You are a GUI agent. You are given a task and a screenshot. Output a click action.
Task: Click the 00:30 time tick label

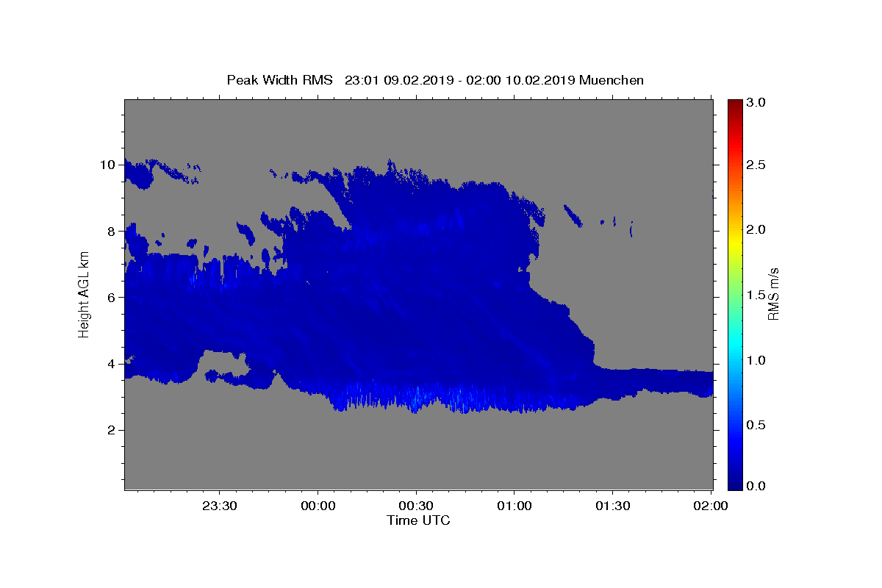click(x=417, y=506)
